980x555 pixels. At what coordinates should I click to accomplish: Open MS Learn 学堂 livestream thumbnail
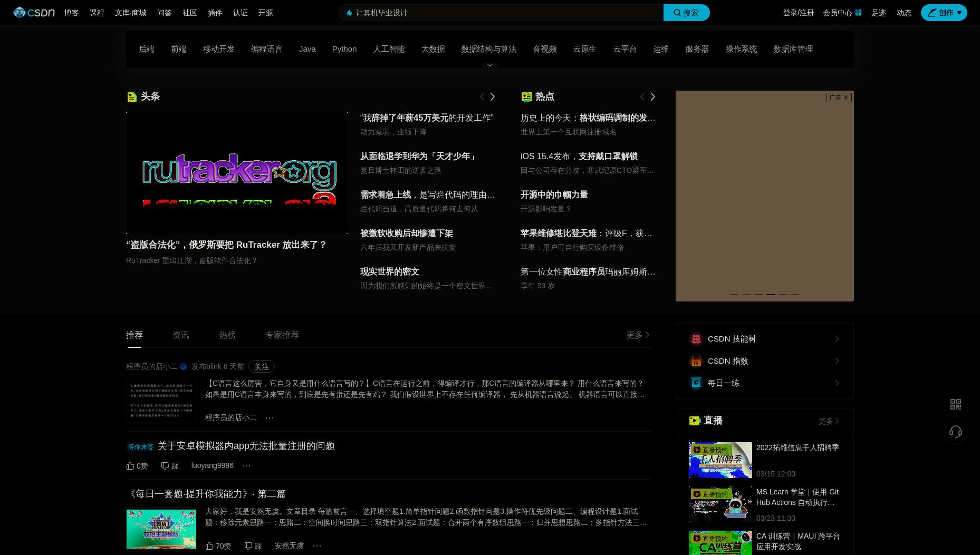(720, 504)
